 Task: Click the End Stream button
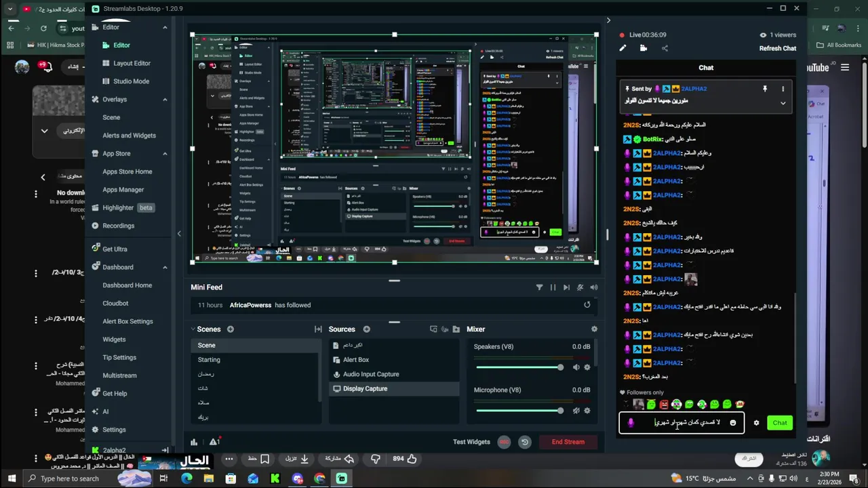pos(568,442)
